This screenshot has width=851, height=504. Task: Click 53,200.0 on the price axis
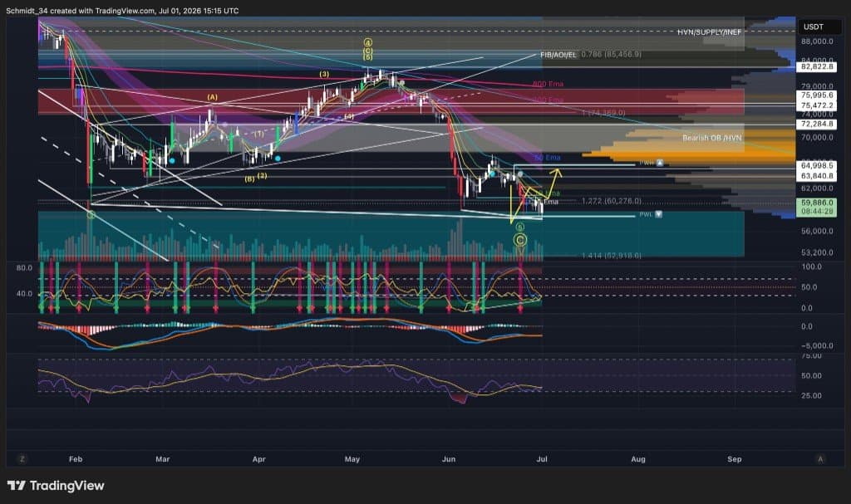817,252
